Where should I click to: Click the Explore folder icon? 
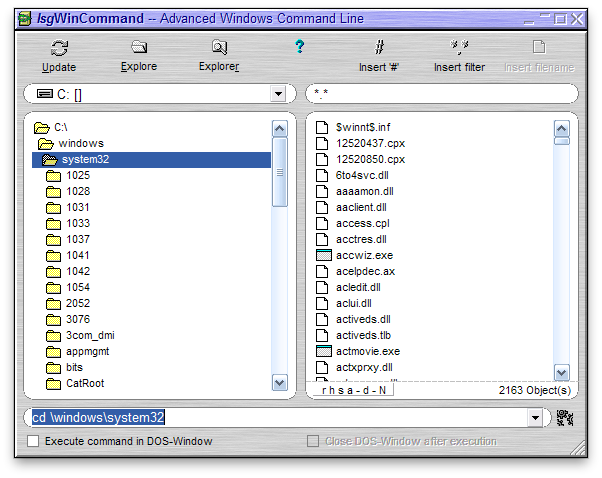139,47
